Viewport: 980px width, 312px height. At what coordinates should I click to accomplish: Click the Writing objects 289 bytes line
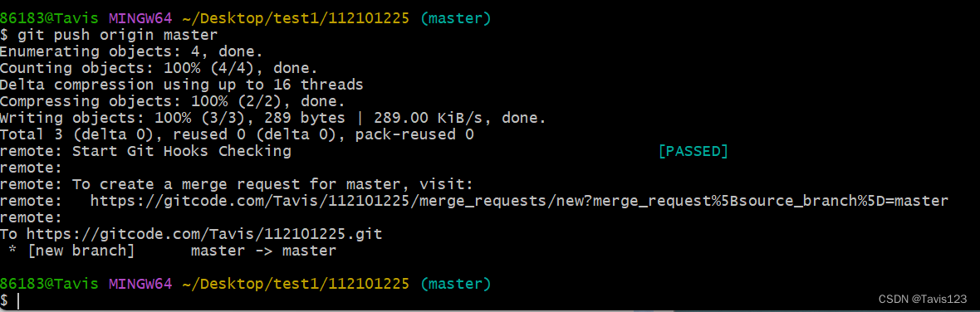(x=273, y=117)
